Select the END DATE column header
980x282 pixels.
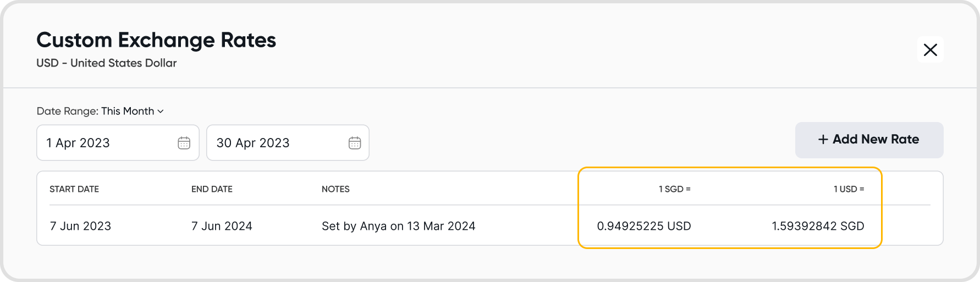212,189
